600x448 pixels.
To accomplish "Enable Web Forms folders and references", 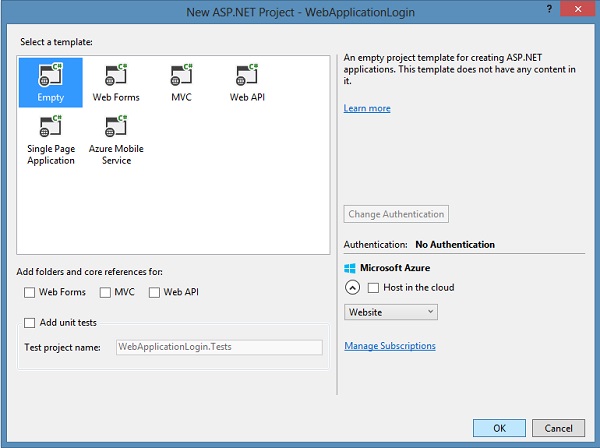I will click(x=29, y=292).
